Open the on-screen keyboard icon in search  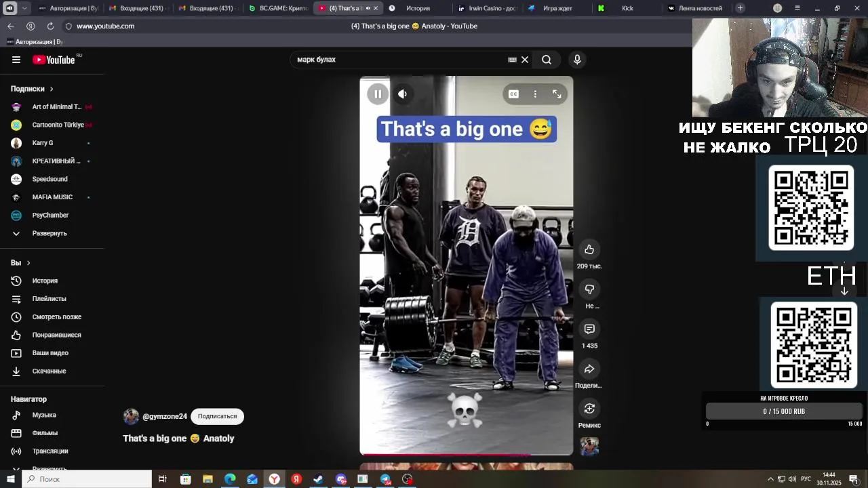pos(512,60)
